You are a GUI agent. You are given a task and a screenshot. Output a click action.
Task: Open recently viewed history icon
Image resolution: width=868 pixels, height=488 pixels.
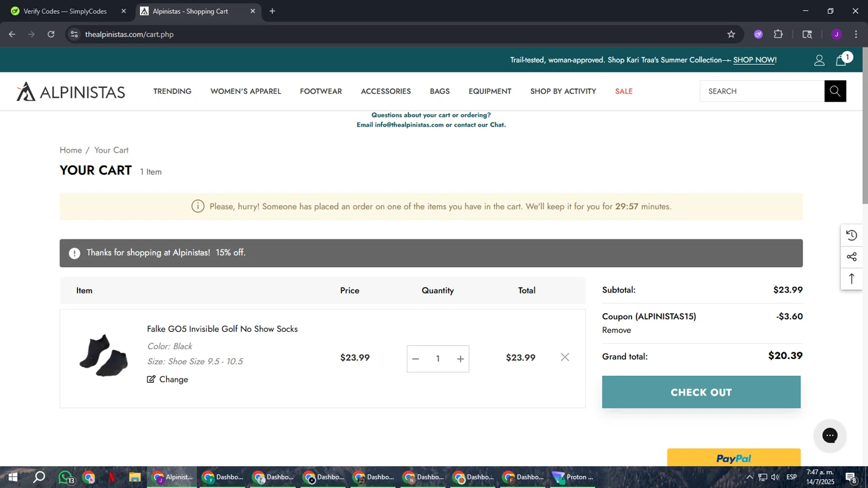click(851, 235)
